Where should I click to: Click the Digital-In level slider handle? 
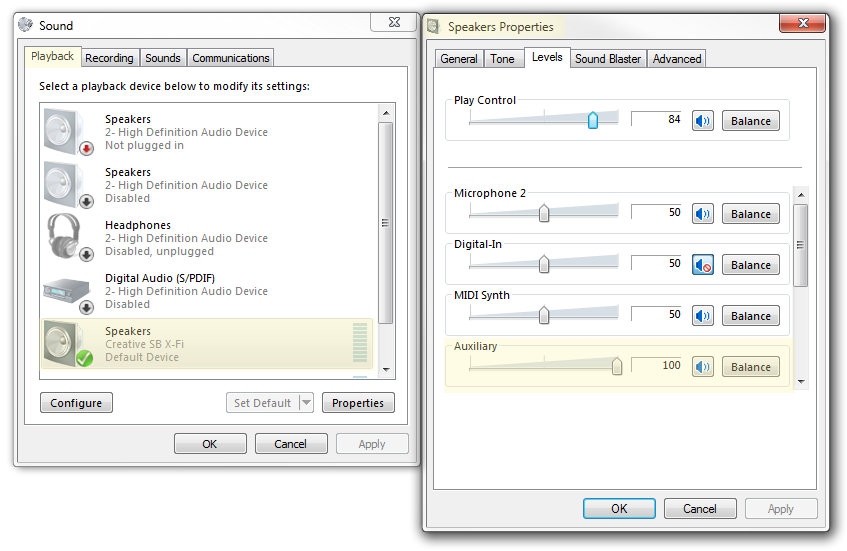(x=544, y=264)
